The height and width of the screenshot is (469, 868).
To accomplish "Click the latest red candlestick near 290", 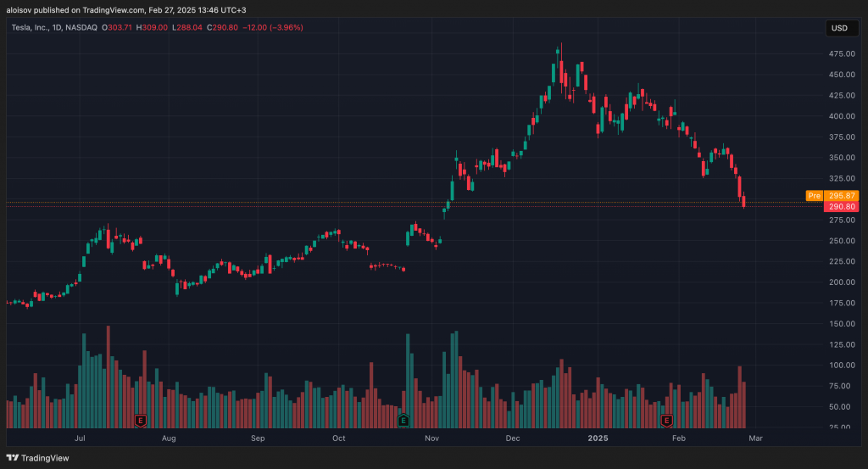I will pyautogui.click(x=743, y=200).
